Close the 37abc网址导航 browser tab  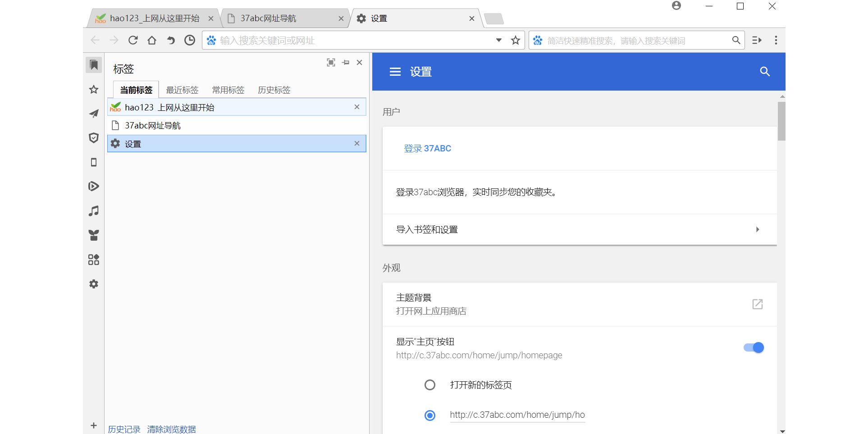coord(341,18)
